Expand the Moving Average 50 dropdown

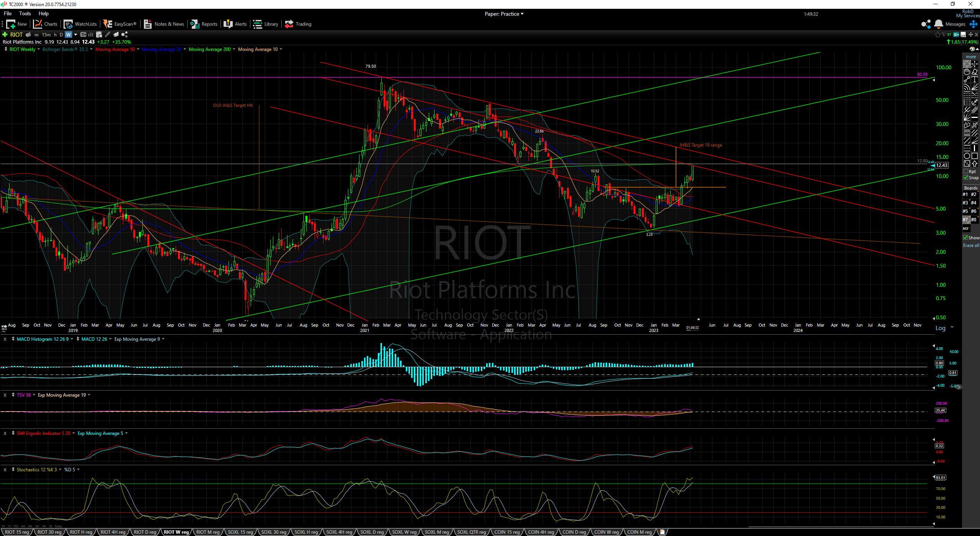[138, 49]
